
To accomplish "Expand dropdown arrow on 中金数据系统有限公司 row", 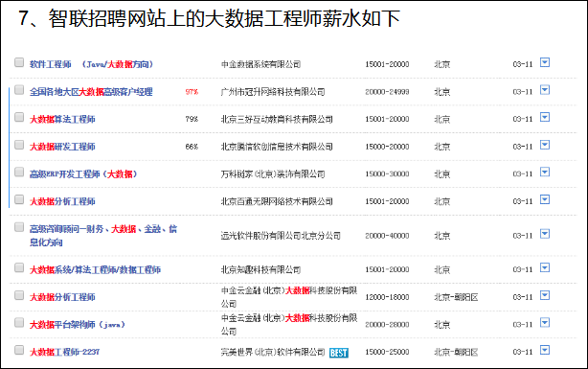I will (x=545, y=62).
